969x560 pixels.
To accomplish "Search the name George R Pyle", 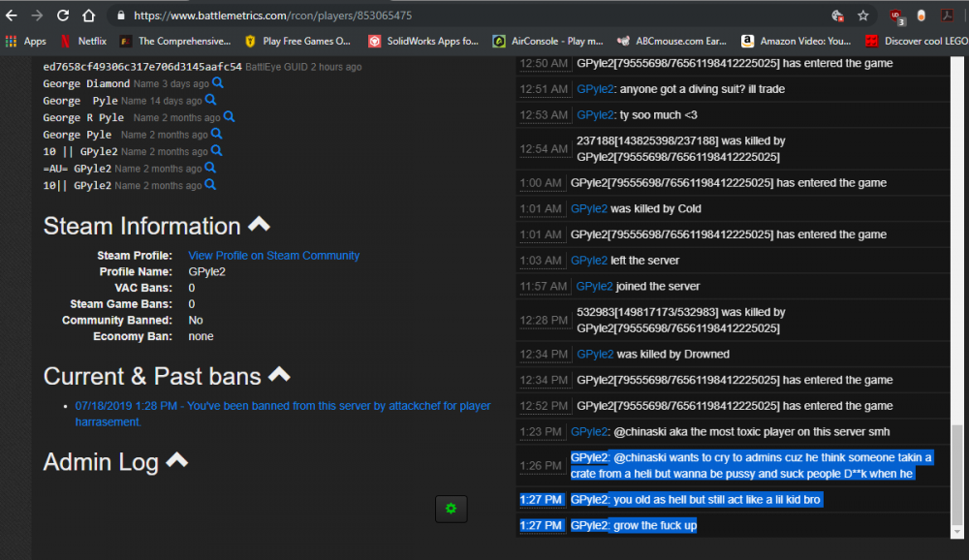I will click(x=229, y=117).
